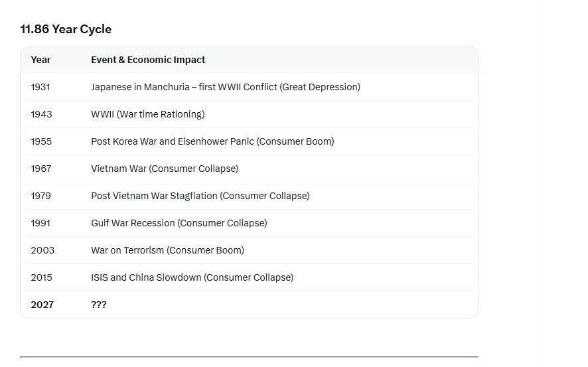The height and width of the screenshot is (367, 588).
Task: Select 'War on Terrorism (Consumer Boom)' entry
Action: pyautogui.click(x=168, y=250)
